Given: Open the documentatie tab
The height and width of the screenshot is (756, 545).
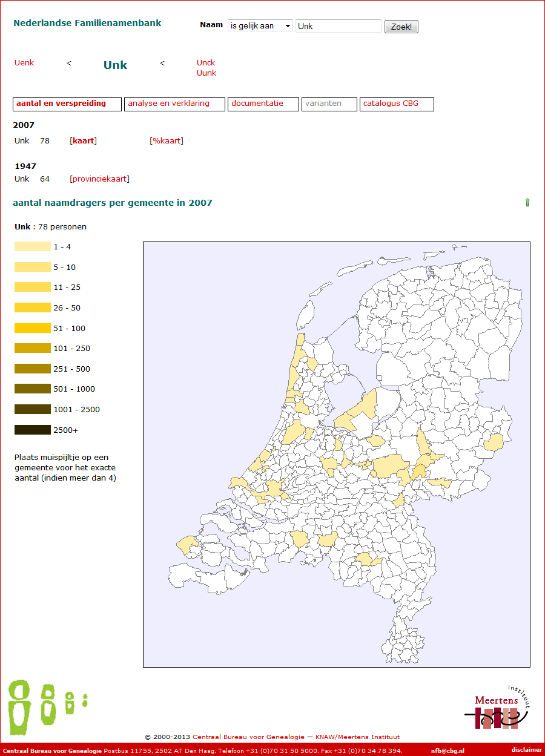Looking at the screenshot, I should pyautogui.click(x=263, y=104).
